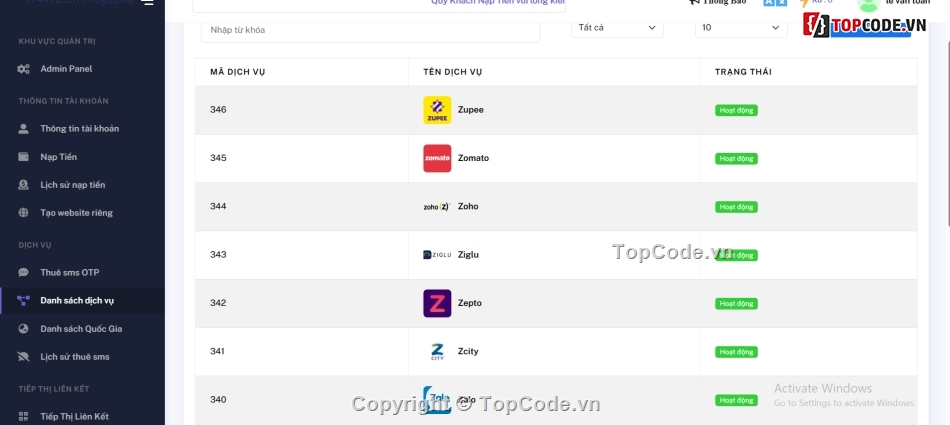Image resolution: width=950 pixels, height=425 pixels.
Task: Click the Admin Panel gears icon
Action: click(x=24, y=69)
